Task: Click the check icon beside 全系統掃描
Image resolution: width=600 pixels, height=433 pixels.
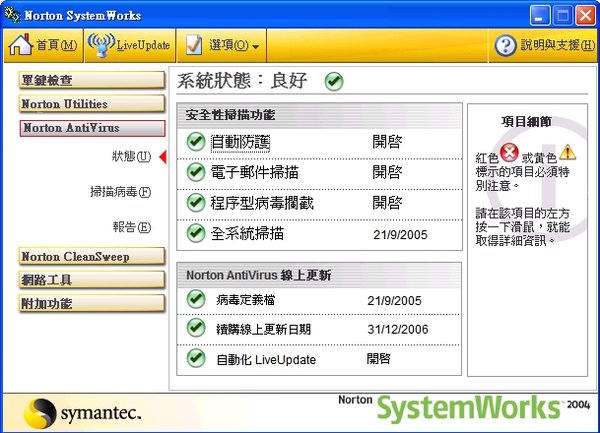Action: coord(196,233)
